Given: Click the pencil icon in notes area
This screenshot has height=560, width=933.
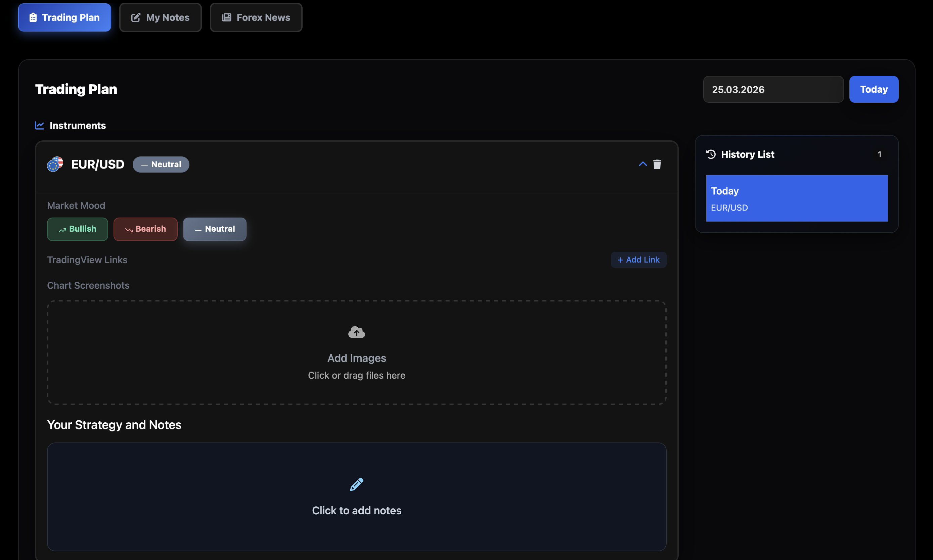Looking at the screenshot, I should coord(357,484).
